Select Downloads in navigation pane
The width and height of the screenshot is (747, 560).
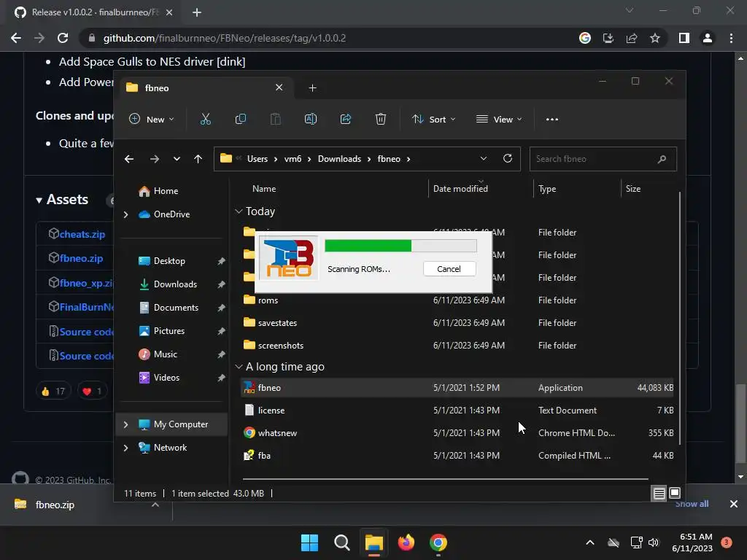tap(175, 284)
